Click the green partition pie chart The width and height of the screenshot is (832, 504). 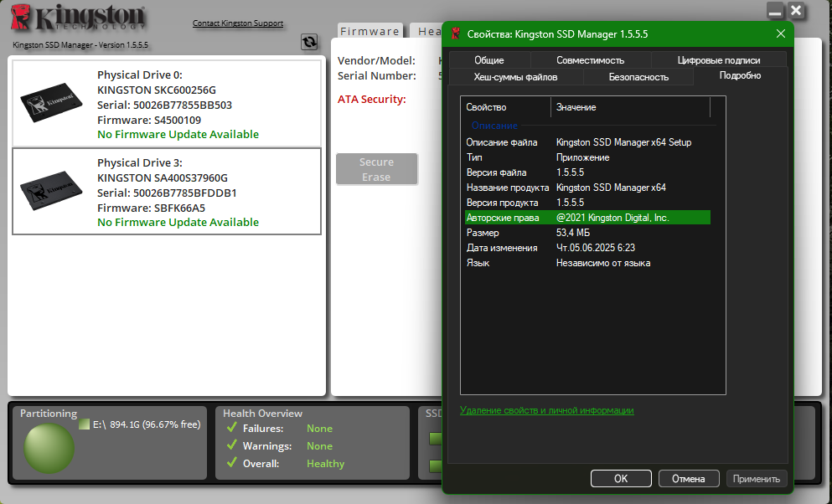point(49,448)
